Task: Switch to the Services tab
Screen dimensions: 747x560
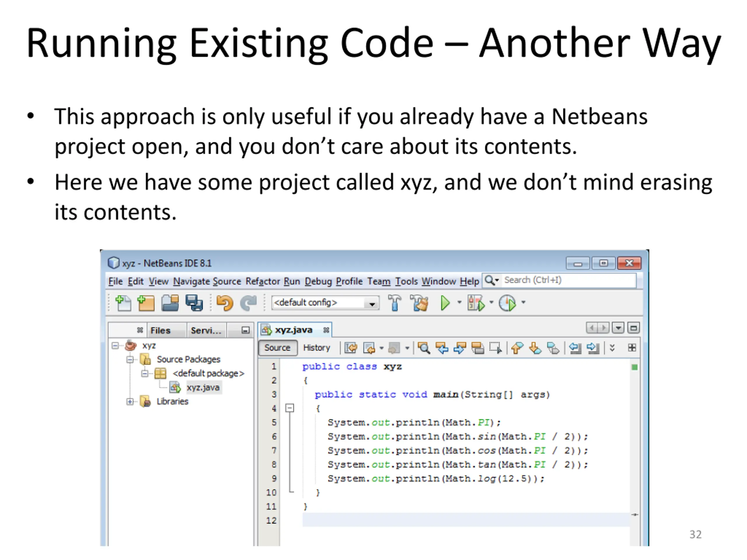Action: pyautogui.click(x=206, y=330)
